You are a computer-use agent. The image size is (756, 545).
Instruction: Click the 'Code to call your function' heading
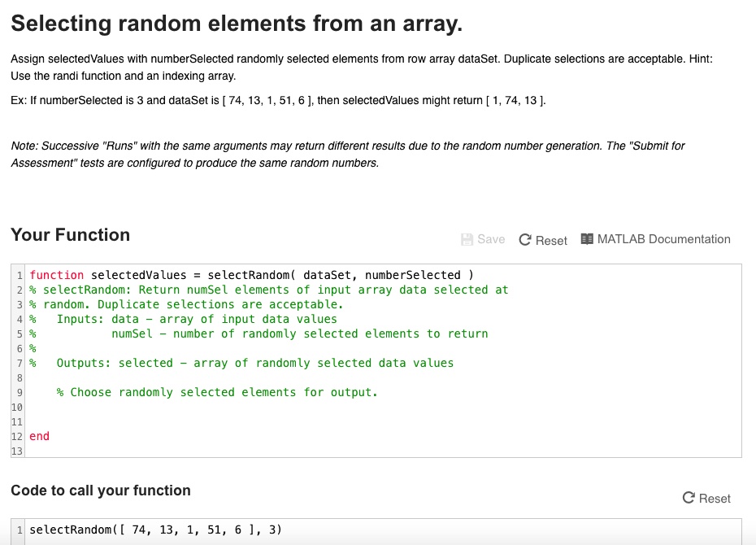click(101, 490)
